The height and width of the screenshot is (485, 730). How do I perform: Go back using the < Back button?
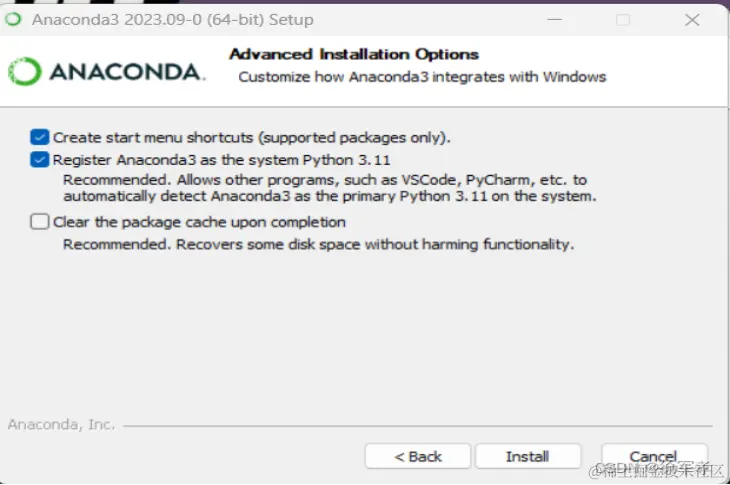tap(418, 456)
